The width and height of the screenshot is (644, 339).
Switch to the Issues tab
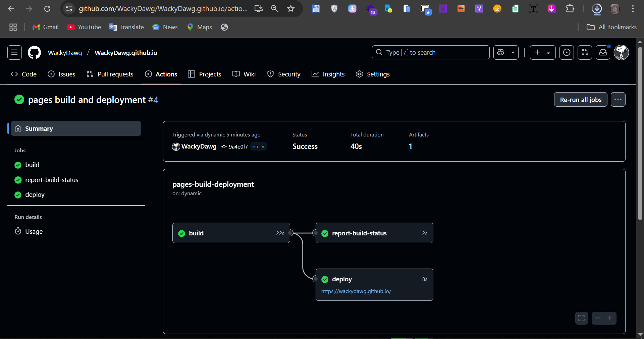point(62,74)
